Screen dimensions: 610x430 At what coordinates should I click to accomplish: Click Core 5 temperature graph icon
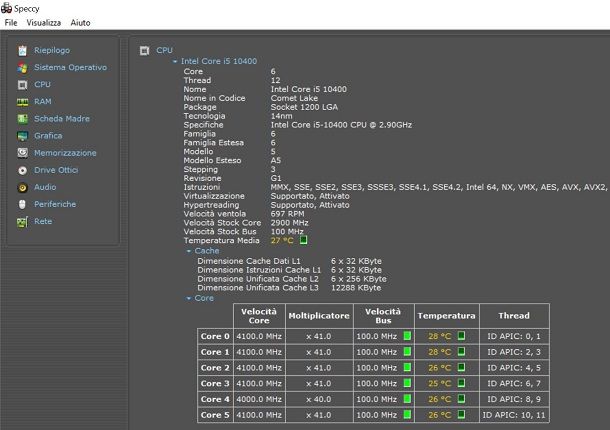coord(461,415)
